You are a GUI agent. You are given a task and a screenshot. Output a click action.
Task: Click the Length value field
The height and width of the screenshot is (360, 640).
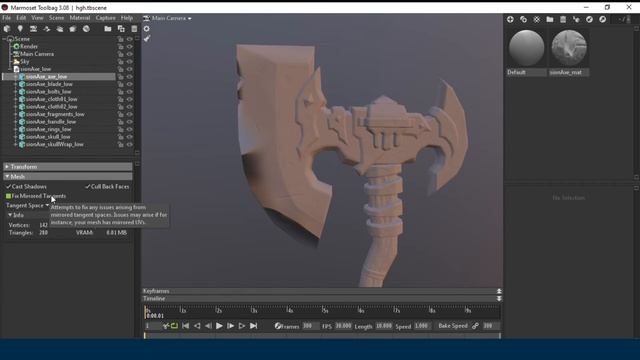tap(384, 326)
